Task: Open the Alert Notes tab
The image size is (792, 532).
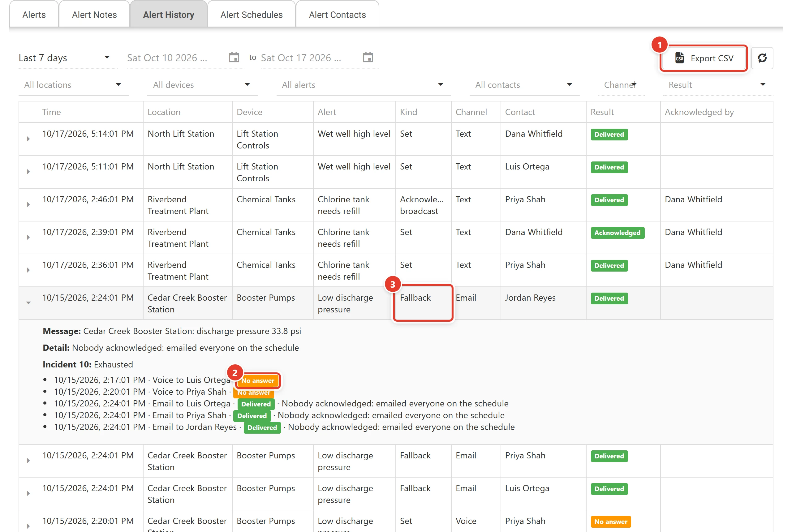Action: coord(94,15)
